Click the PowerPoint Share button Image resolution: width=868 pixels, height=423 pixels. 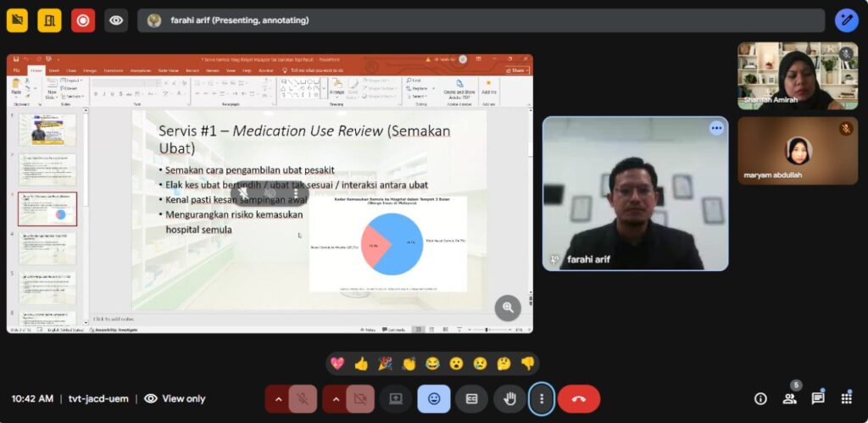(516, 70)
